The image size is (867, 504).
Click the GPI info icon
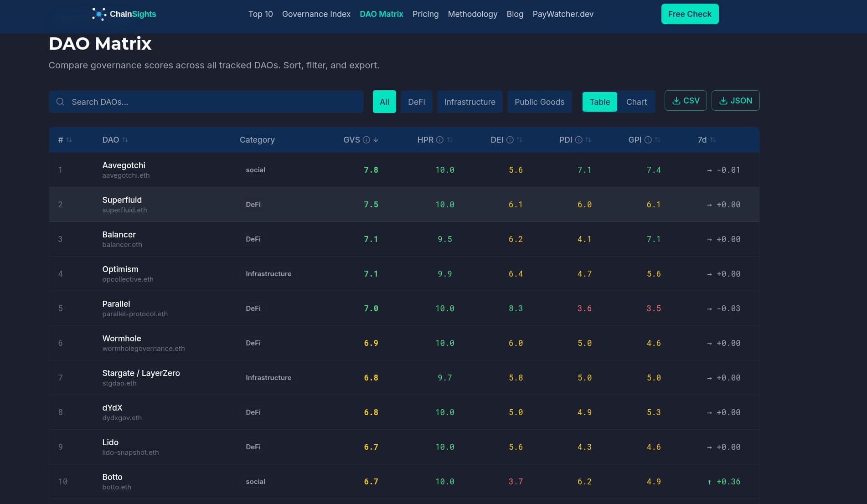(x=648, y=140)
